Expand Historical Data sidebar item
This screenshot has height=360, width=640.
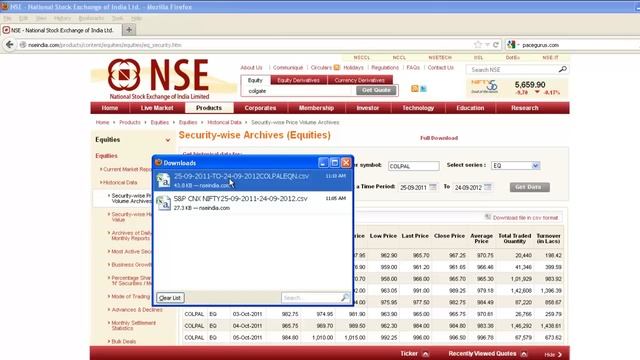tap(101, 182)
